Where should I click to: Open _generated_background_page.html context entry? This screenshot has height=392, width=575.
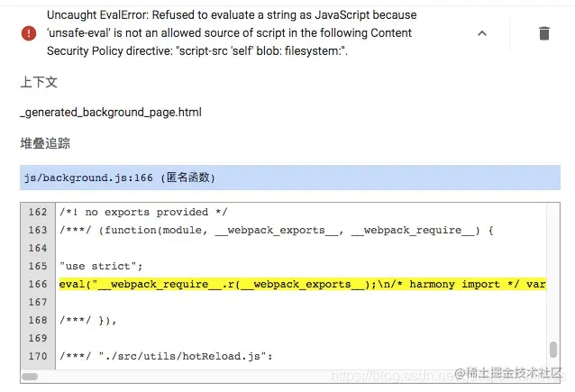[111, 113]
